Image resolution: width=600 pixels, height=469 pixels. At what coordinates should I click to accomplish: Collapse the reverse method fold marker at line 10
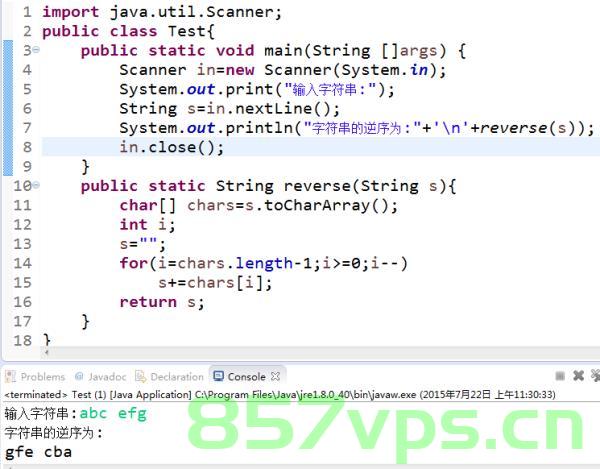click(x=36, y=185)
